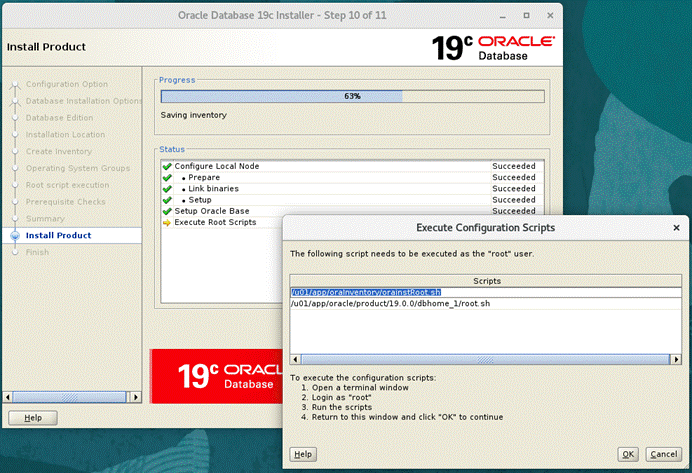Viewport: 692px width, 473px height.
Task: Click right arrow of scripts list scrollbar
Action: tap(676, 359)
